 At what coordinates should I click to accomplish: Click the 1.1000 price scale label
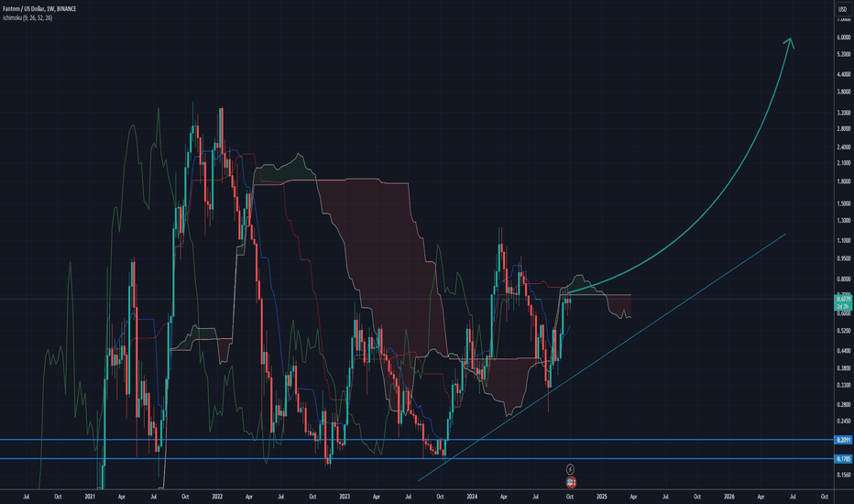(844, 241)
